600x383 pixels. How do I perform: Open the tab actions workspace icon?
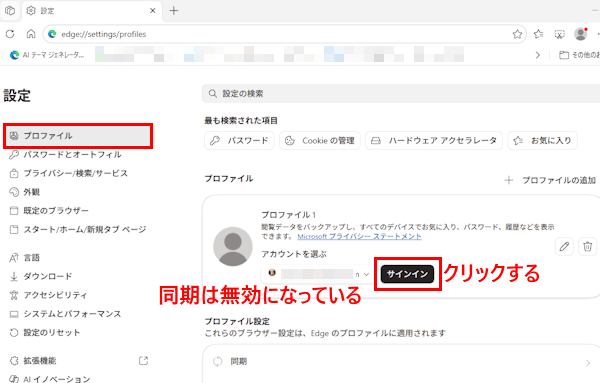pyautogui.click(x=10, y=11)
